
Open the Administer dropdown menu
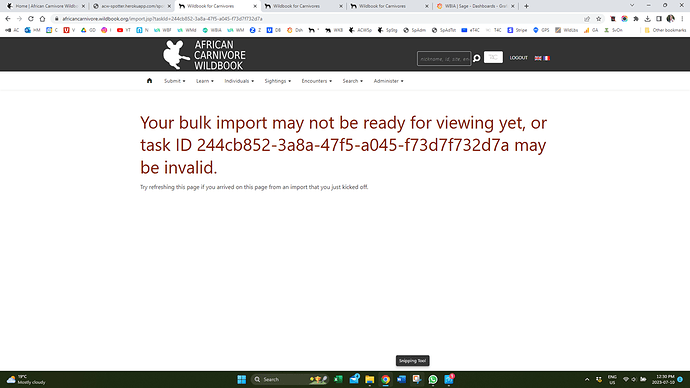point(389,81)
